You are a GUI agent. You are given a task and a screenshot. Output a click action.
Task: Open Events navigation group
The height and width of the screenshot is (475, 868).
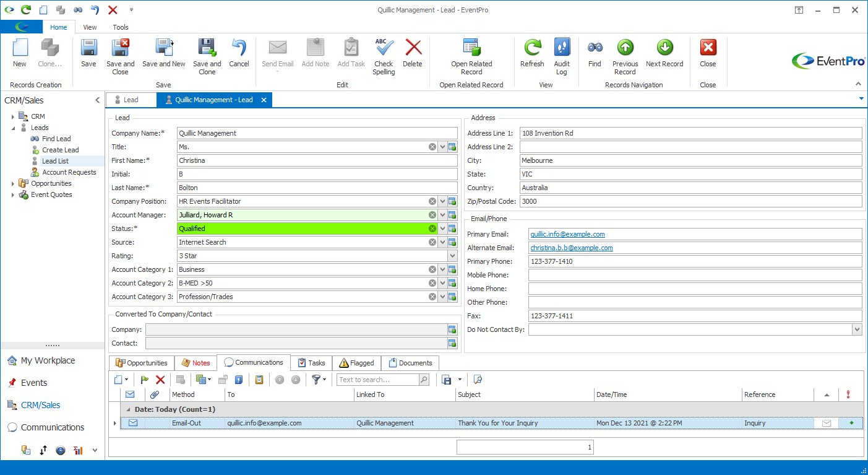pyautogui.click(x=34, y=383)
